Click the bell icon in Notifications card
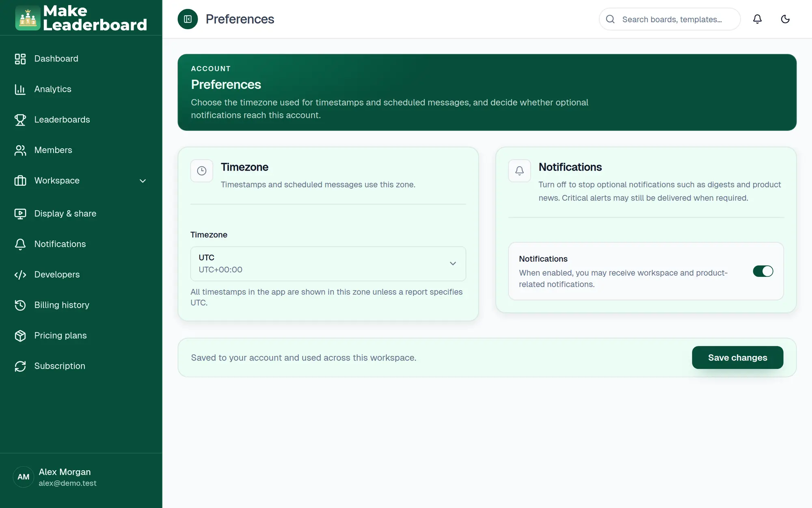This screenshot has height=508, width=812. coord(519,171)
